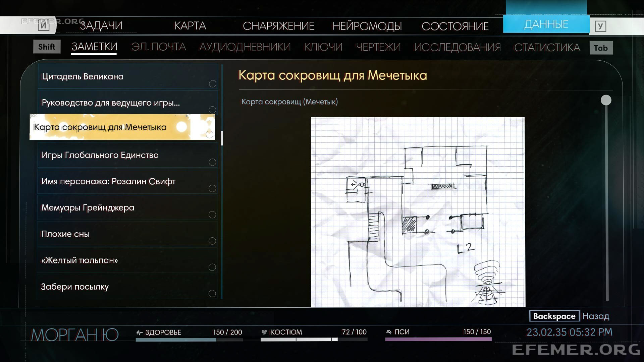Viewport: 644px width, 362px height.
Task: Click the Shift key hint button
Action: coord(47,47)
